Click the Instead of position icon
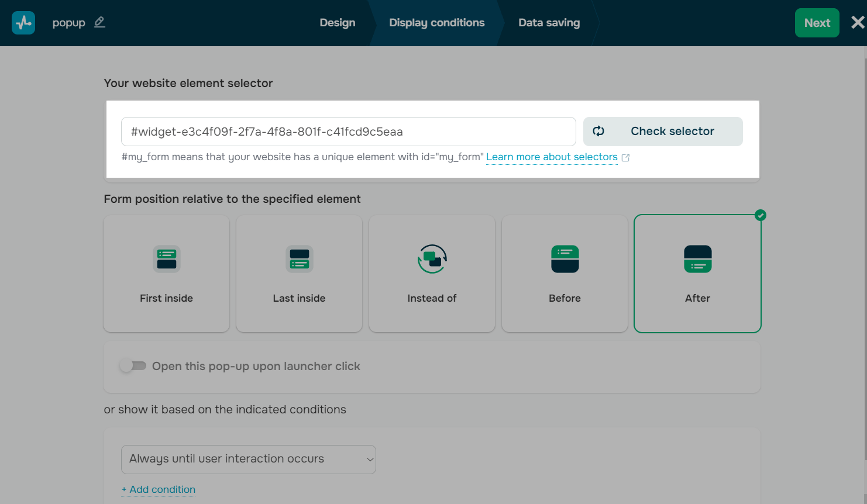This screenshot has height=504, width=867. point(432,259)
